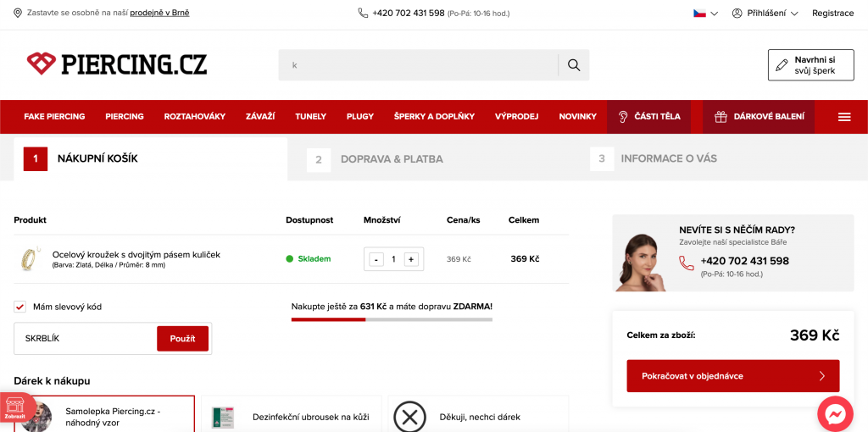
Task: Click the ear icon in Části těla
Action: (623, 117)
